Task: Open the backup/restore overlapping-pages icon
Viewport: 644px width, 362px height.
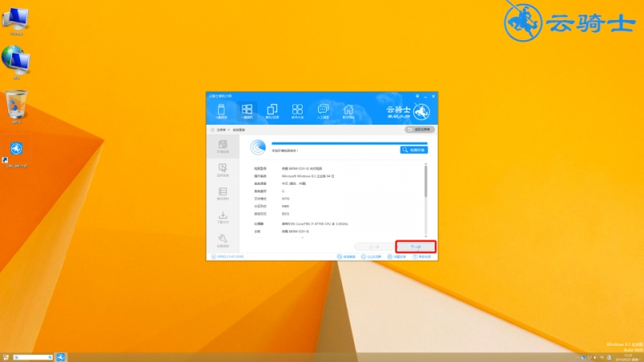Action: tap(272, 111)
